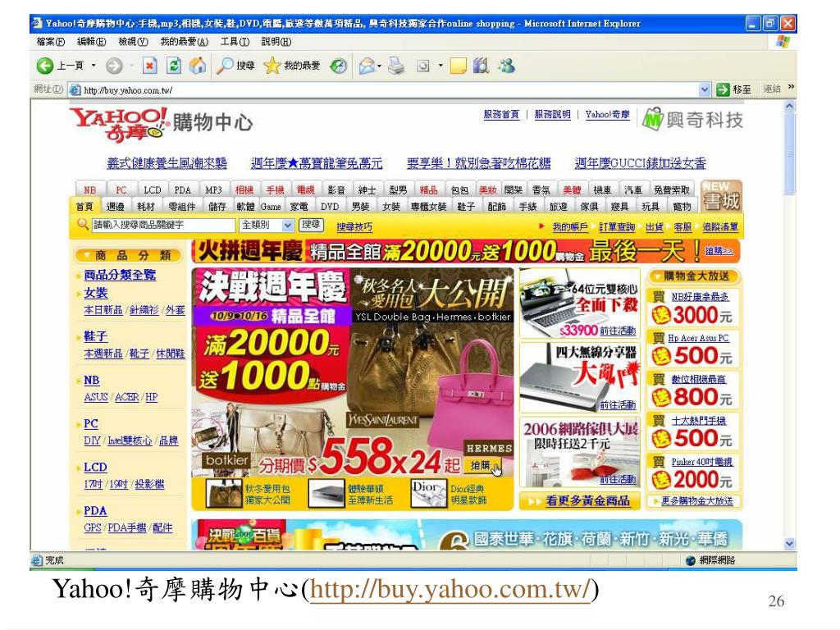Click the History icon in toolbar
Viewport: 840px width, 630px height.
(x=339, y=66)
